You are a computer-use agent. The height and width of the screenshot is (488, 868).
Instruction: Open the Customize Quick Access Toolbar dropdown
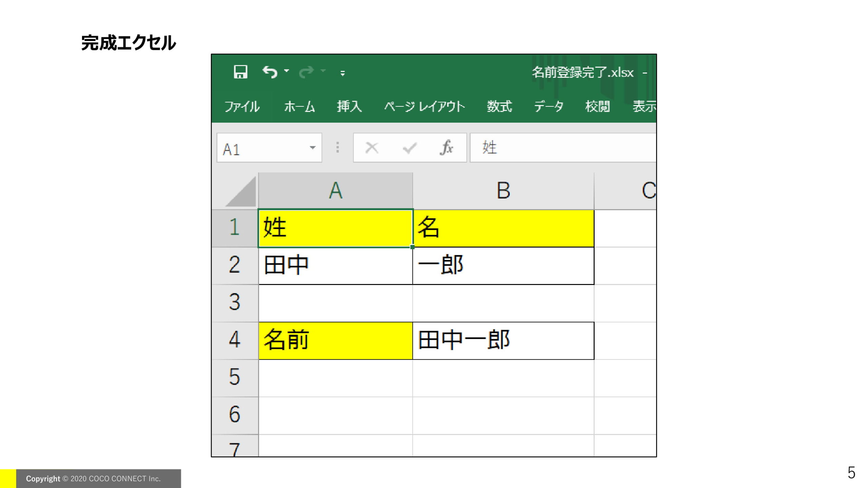point(342,73)
